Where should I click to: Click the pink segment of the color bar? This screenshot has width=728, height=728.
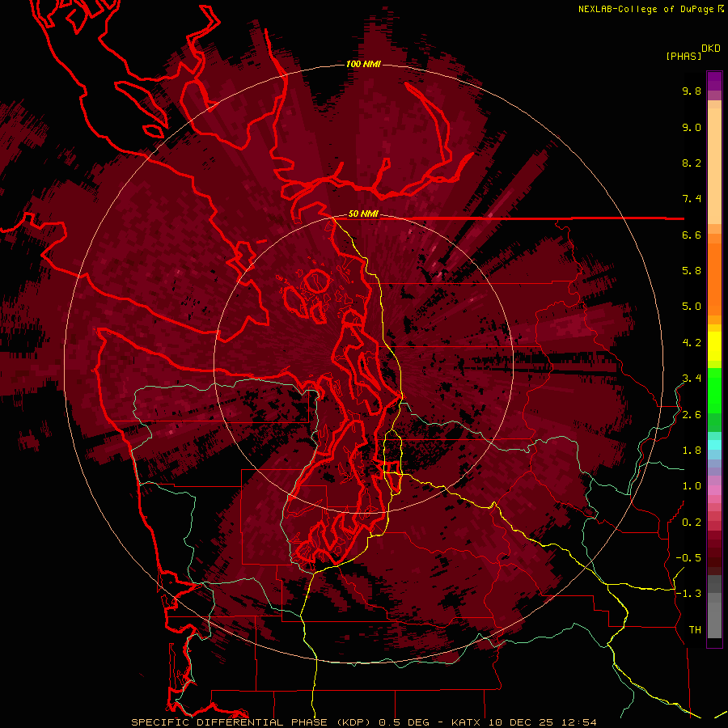714,490
